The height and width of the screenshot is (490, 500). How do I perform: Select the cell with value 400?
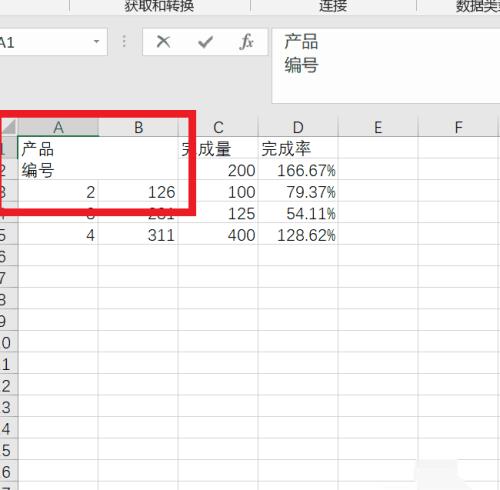218,235
